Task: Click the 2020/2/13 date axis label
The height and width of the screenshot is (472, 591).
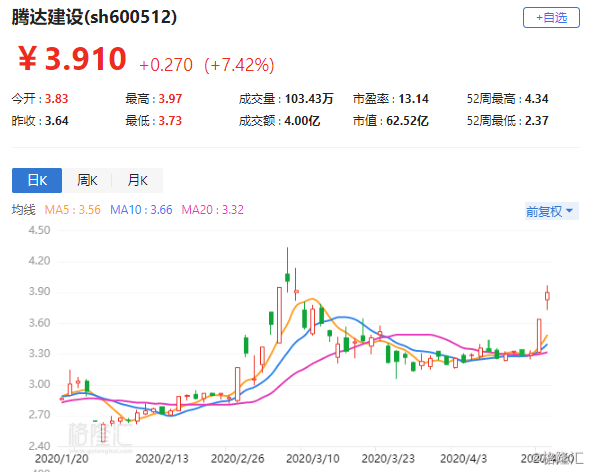Action: point(162,459)
